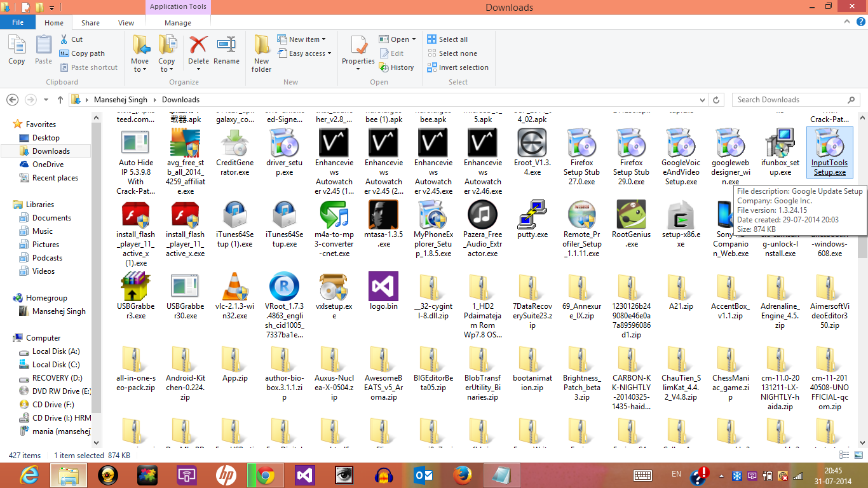Switch to the Share ribbon tab
This screenshot has width=868, height=488.
coord(90,23)
